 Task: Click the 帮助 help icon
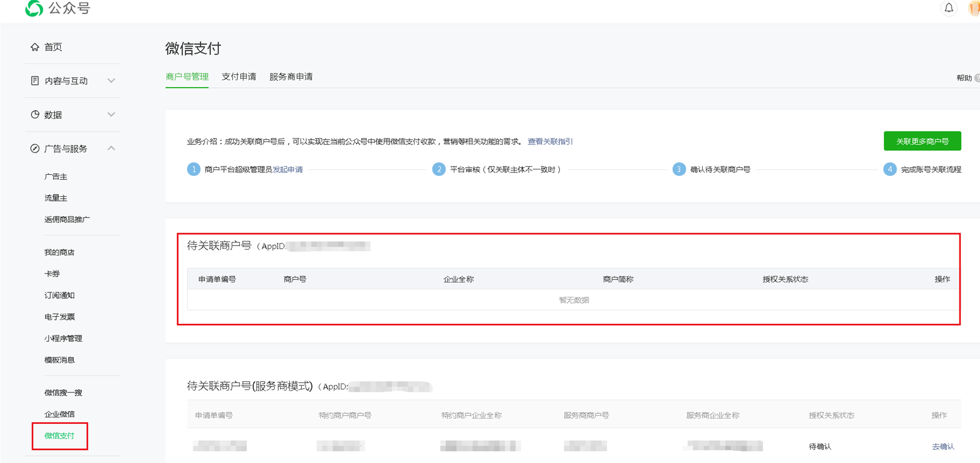click(976, 78)
